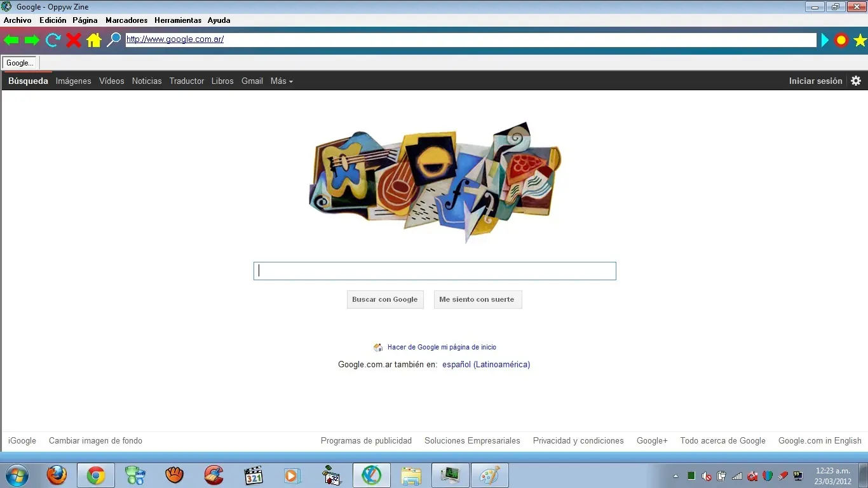Bookmark the page with the yellow star icon
868x488 pixels.
[x=861, y=40]
